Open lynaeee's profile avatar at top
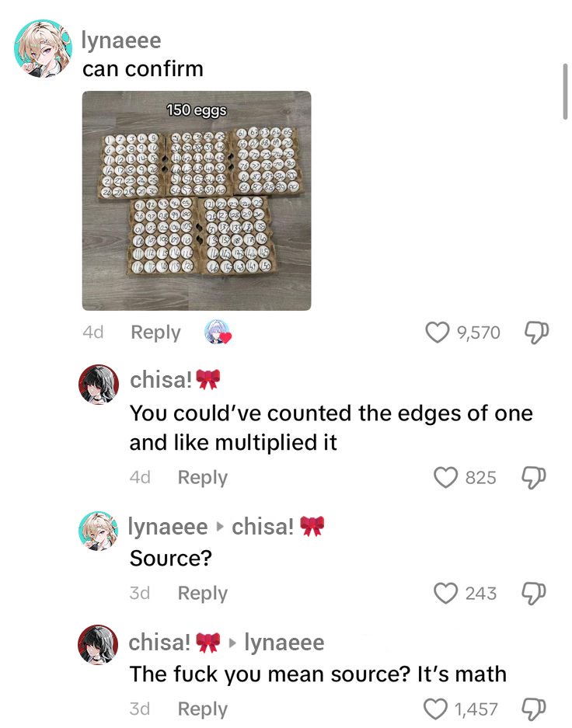Image resolution: width=572 pixels, height=728 pixels. coord(44,48)
